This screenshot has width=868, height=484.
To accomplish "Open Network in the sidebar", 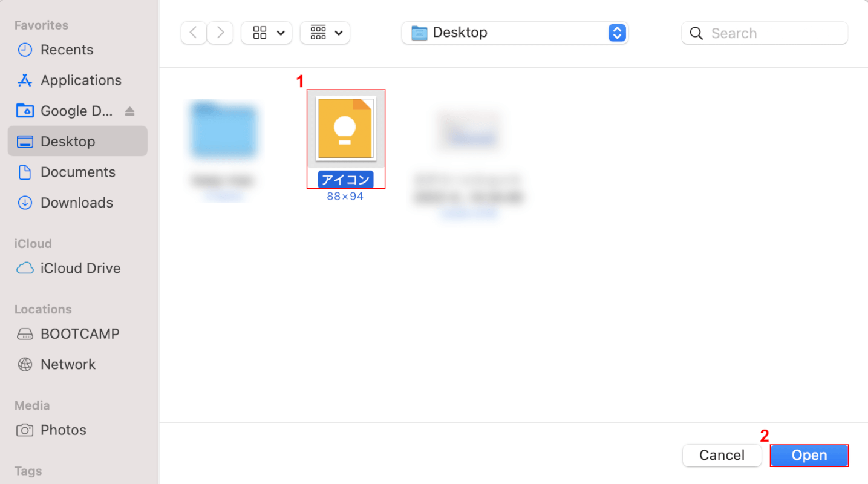I will 77,364.
